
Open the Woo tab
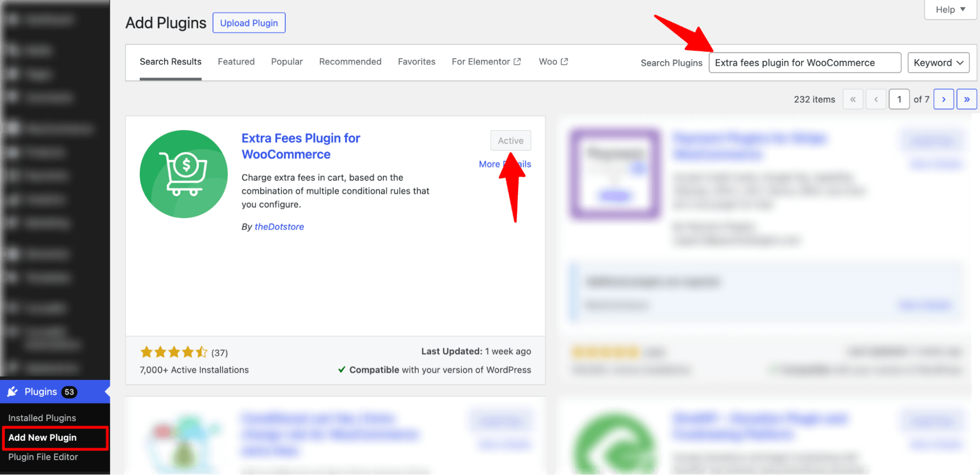(x=553, y=62)
